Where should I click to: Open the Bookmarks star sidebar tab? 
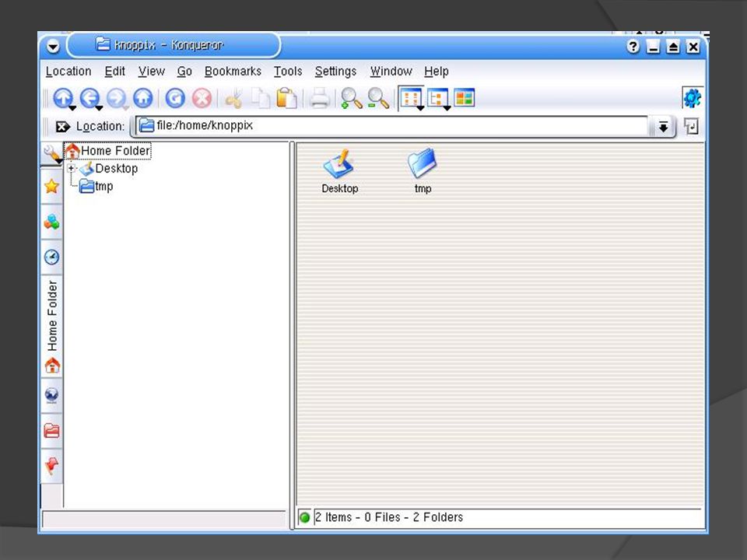click(x=51, y=186)
